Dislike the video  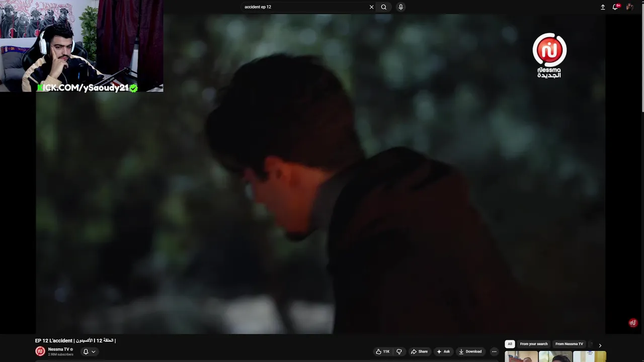(x=399, y=351)
